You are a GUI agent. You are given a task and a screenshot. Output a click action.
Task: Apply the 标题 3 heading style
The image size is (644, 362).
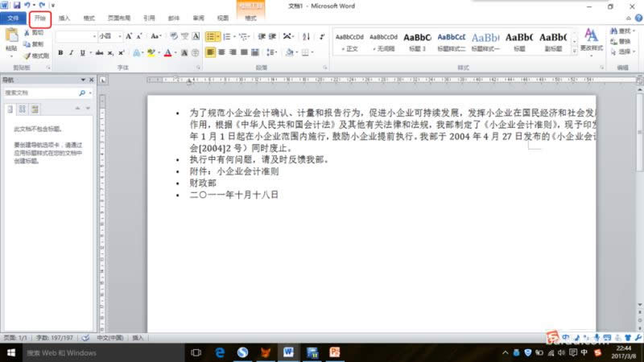417,40
